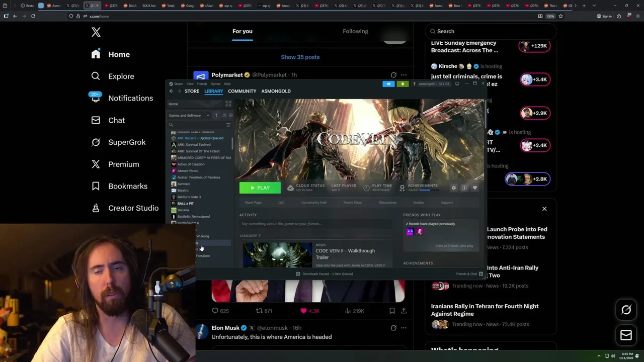
Task: Open ASMONGOLD profile tab in Steam
Action: [x=276, y=91]
